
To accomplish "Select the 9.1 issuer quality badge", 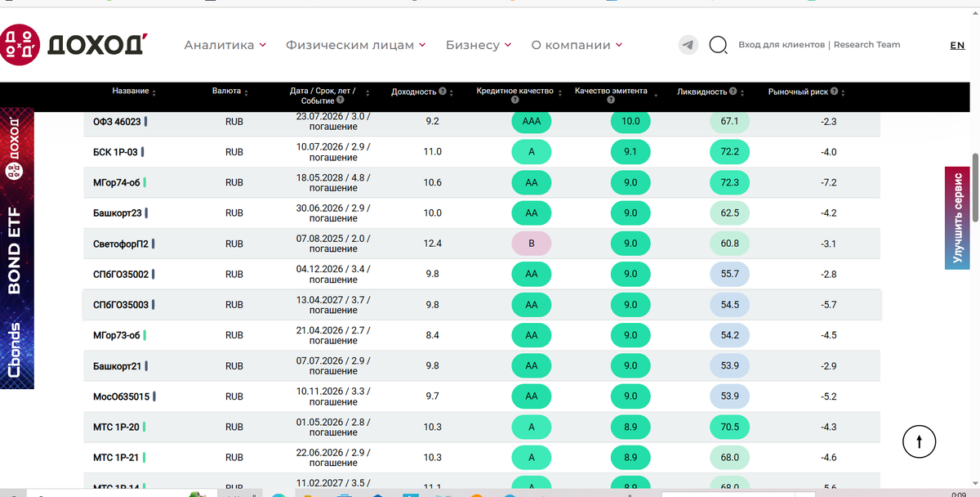I will tap(630, 152).
